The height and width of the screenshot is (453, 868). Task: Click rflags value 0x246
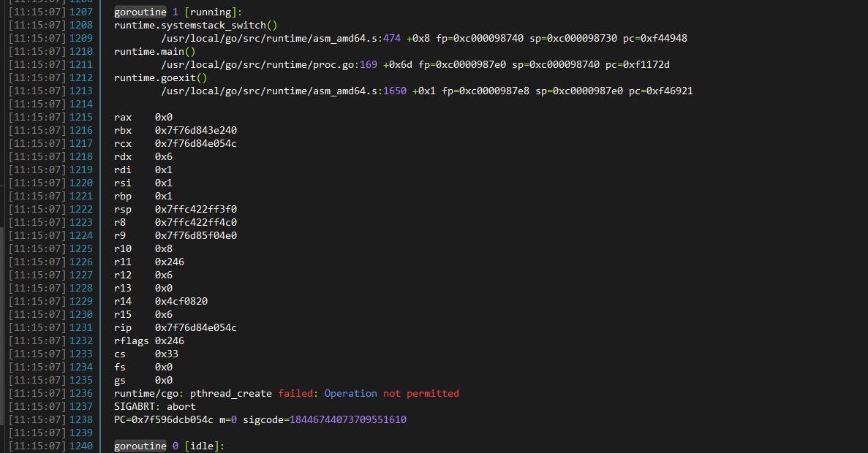[x=170, y=340]
